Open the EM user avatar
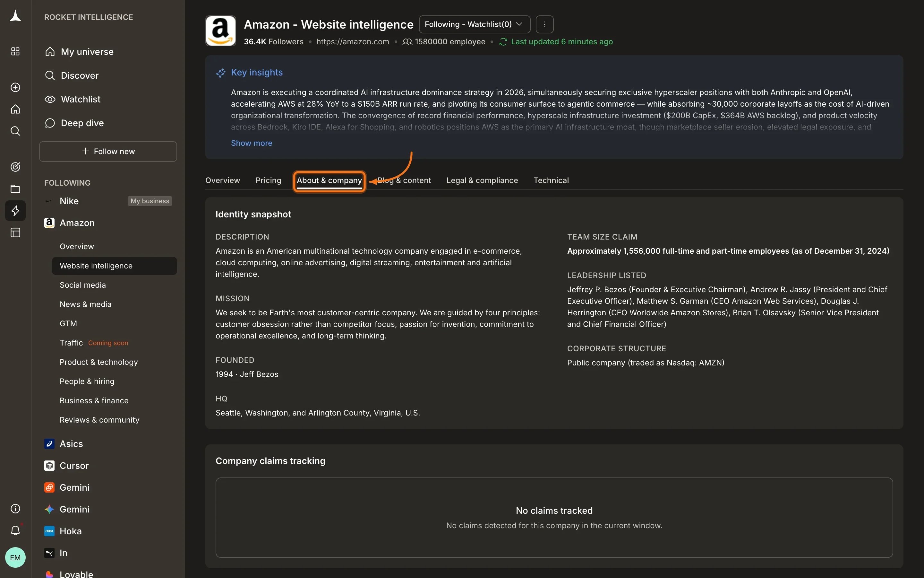Viewport: 924px width, 578px height. pyautogui.click(x=15, y=557)
